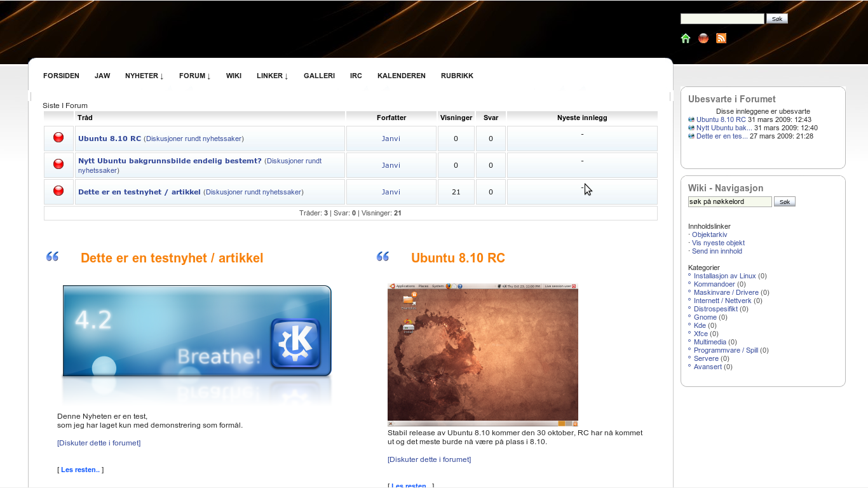Click the globe icon beside Nytt Ubuntu bak...
The image size is (868, 488).
click(x=691, y=128)
